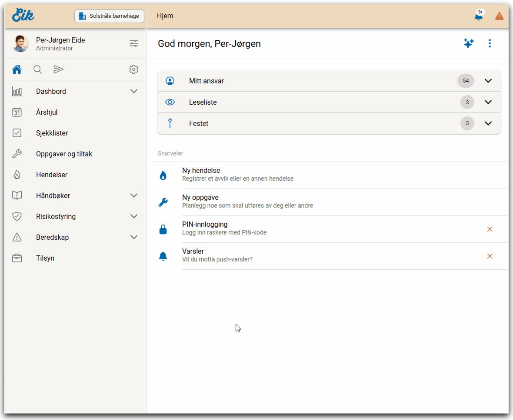Open settings gear in sidebar
This screenshot has width=513, height=420.
click(x=133, y=69)
